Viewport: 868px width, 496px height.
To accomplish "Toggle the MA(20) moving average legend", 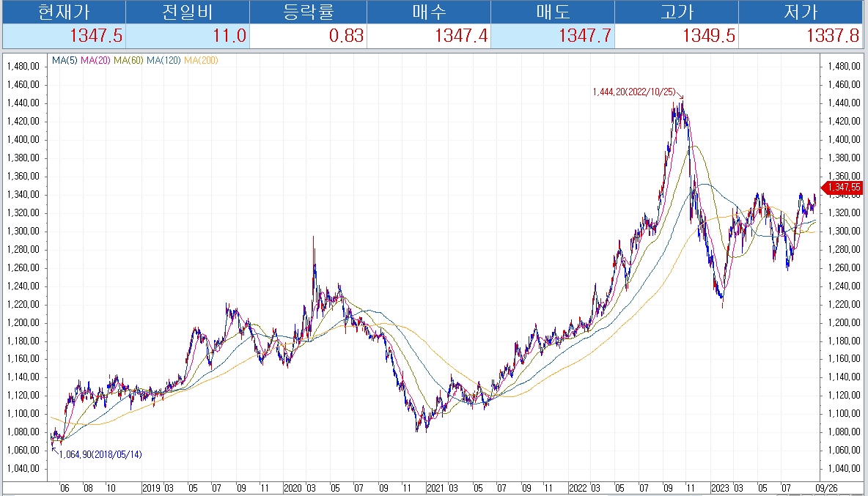I will click(96, 60).
